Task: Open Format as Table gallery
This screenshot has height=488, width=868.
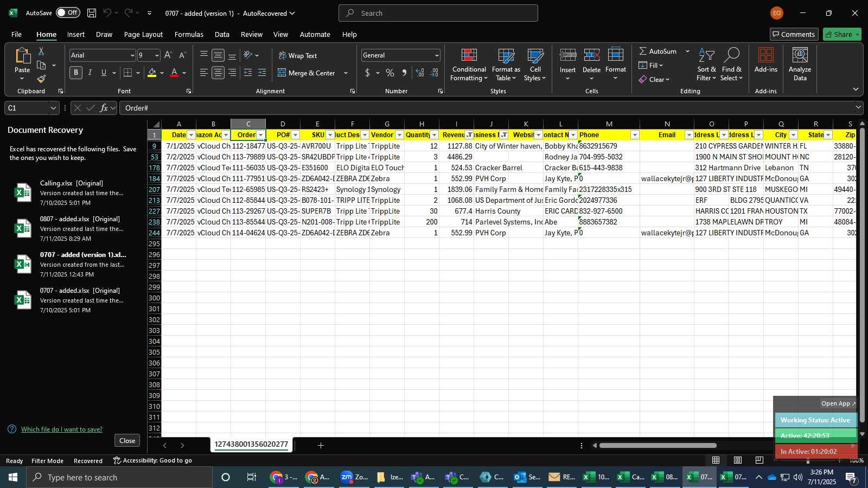Action: [506, 65]
